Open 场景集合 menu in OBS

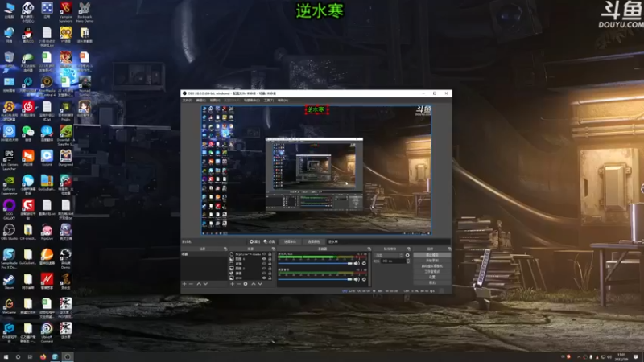252,100
